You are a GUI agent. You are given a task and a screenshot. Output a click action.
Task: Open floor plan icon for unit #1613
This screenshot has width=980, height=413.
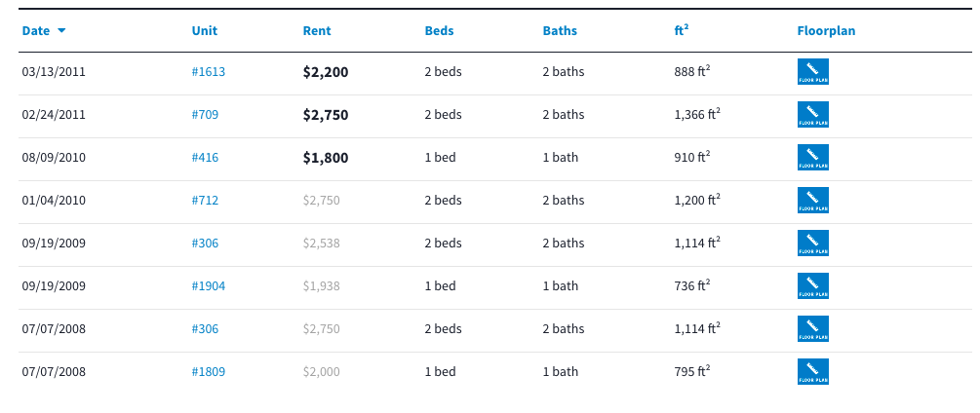pos(812,72)
